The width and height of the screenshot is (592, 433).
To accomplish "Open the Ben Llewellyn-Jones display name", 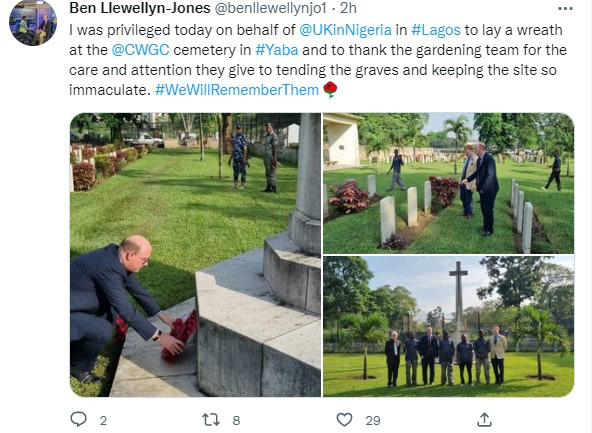I will click(140, 8).
